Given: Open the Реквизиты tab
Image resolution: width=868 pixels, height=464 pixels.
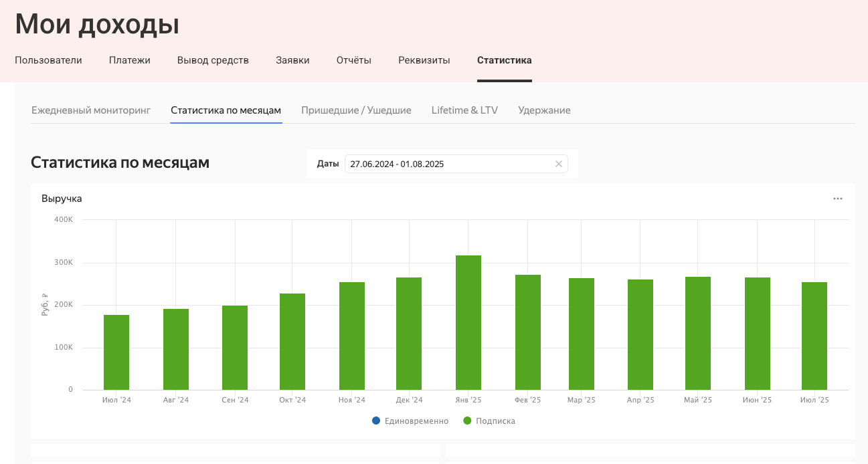Looking at the screenshot, I should 424,60.
